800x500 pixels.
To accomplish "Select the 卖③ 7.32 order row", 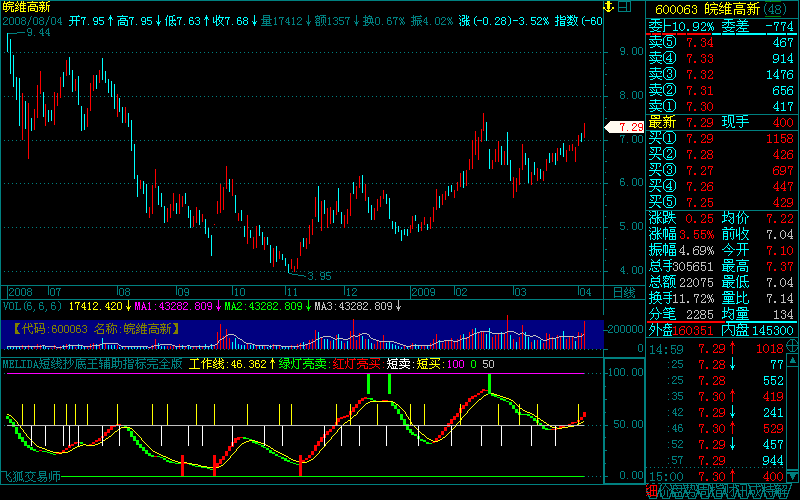I will click(x=721, y=74).
